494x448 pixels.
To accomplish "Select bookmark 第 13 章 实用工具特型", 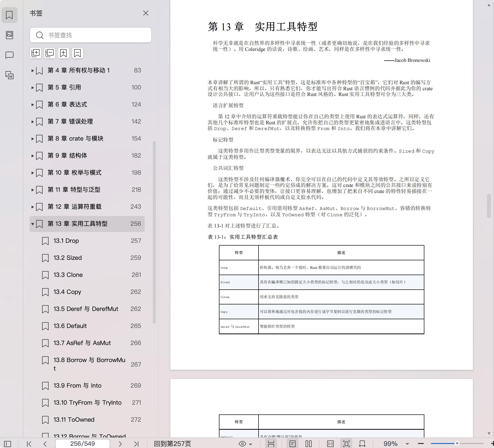I will click(87, 224).
